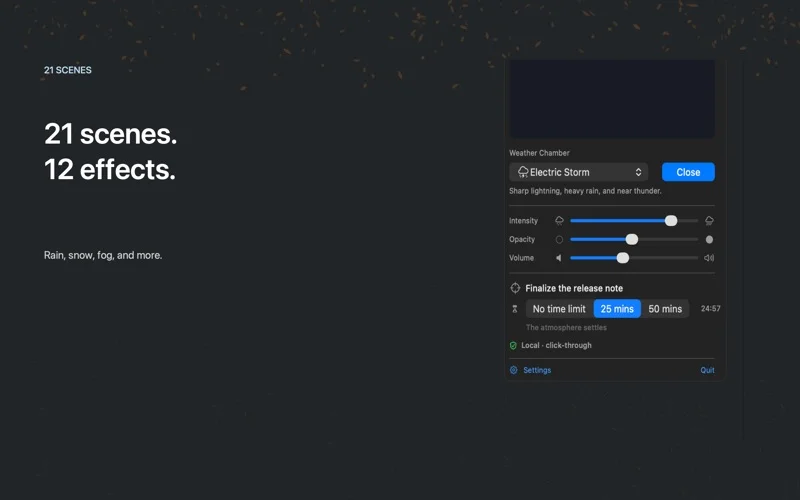
Task: Click the Rain, snow, fog, and more text
Action: [103, 255]
